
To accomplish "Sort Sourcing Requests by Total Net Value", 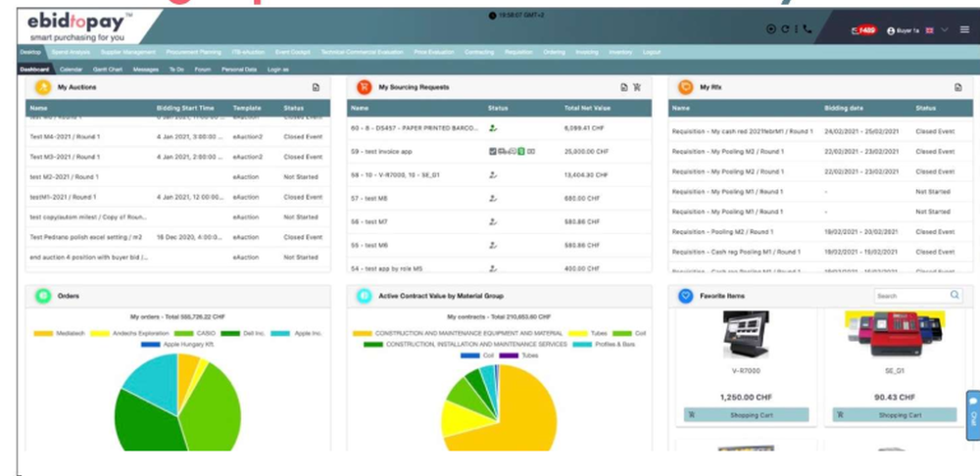I will click(587, 108).
